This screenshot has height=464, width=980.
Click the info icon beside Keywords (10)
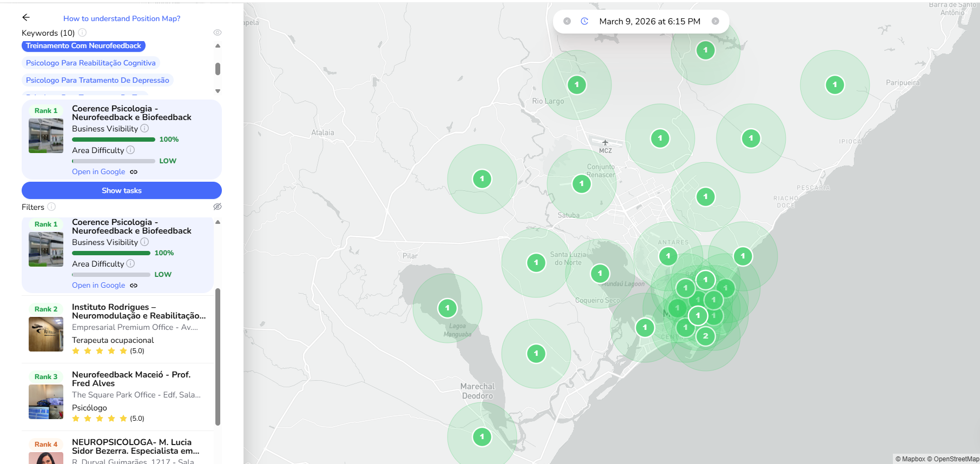(x=82, y=32)
